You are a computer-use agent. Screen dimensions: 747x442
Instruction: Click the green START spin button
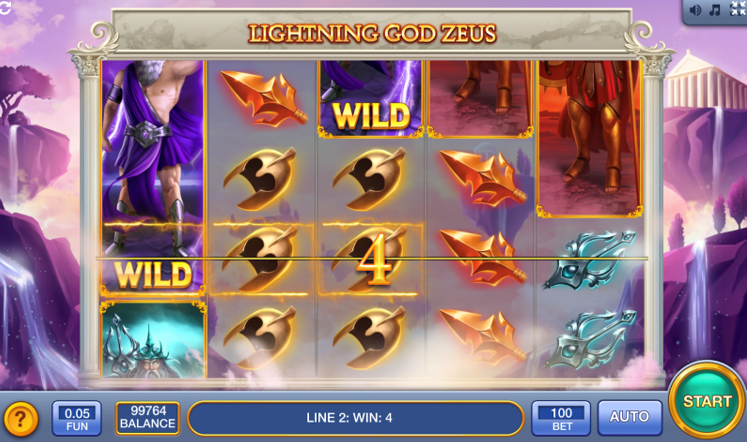[x=707, y=400]
